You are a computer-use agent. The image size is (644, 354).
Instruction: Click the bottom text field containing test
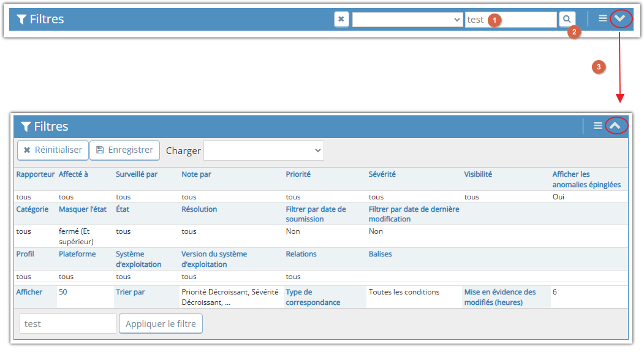[x=67, y=323]
